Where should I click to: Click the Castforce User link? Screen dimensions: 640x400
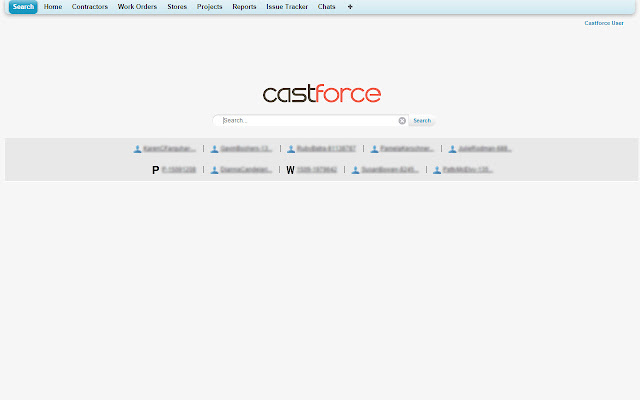604,23
